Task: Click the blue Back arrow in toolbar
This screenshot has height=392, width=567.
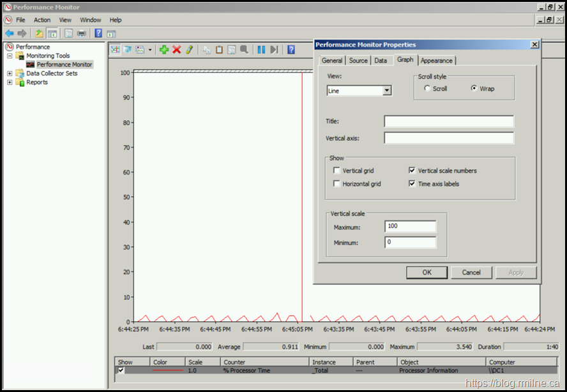Action: pyautogui.click(x=10, y=33)
